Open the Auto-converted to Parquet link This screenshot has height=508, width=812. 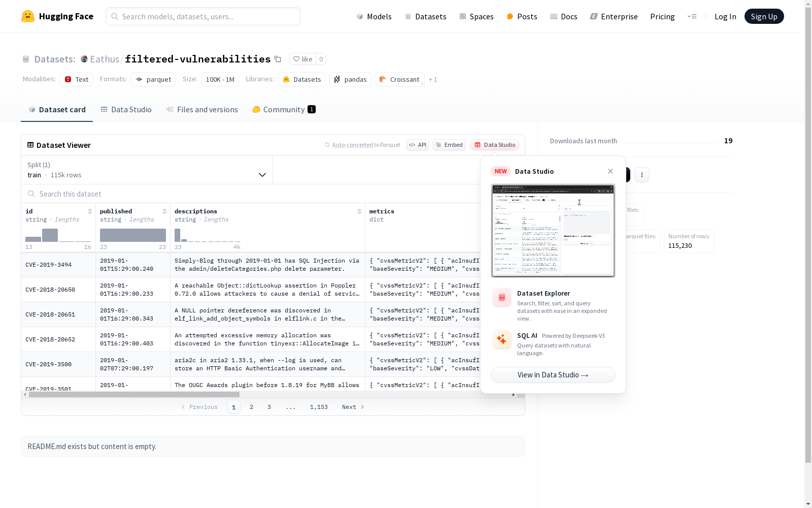(x=363, y=145)
